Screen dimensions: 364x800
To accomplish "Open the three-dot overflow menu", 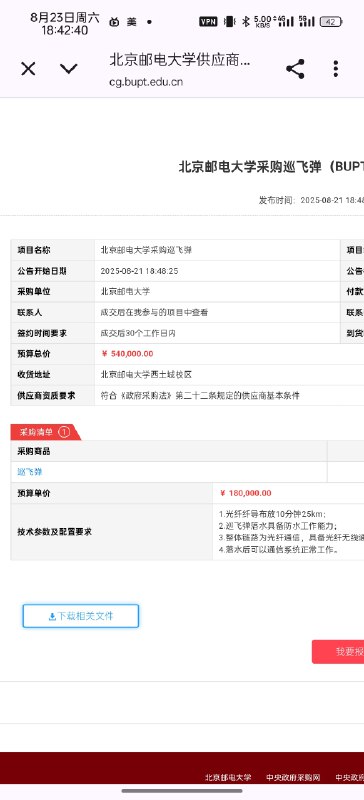I will point(335,69).
